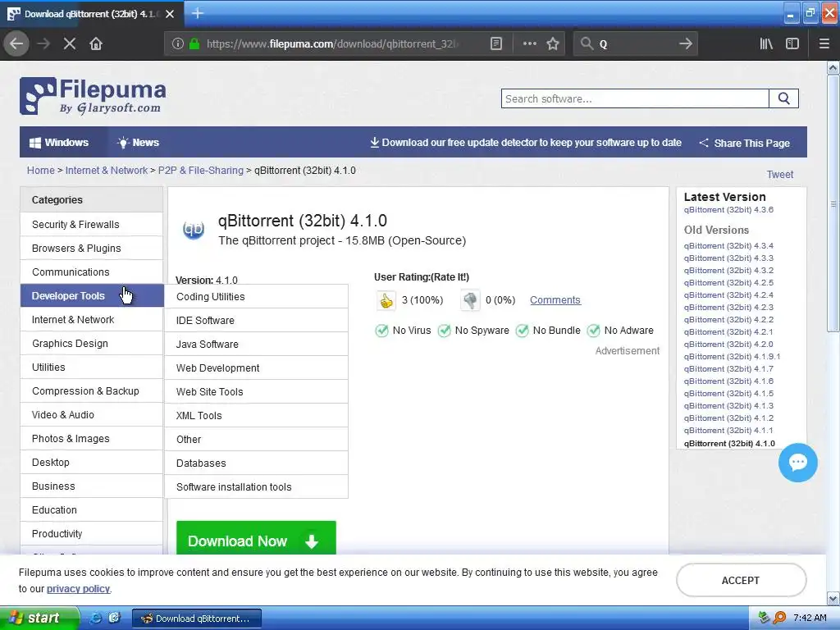Open Browsers & Plugins category
The height and width of the screenshot is (630, 840).
click(x=92, y=248)
